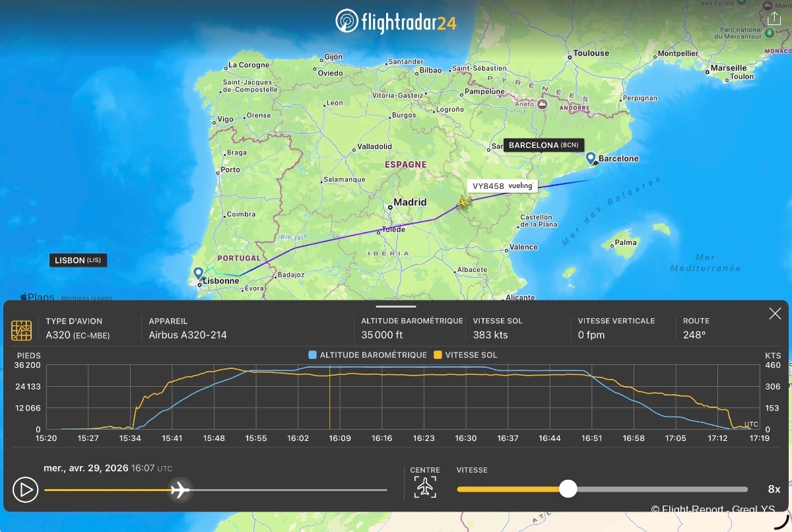Click the Barcelona airport pin marker
The image size is (792, 532).
point(591,158)
